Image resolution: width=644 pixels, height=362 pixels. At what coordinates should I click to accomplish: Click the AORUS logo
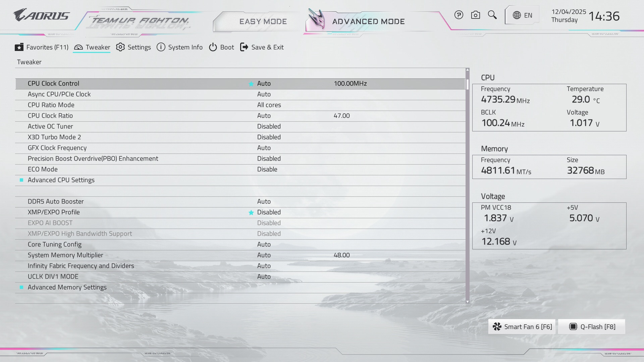(41, 15)
